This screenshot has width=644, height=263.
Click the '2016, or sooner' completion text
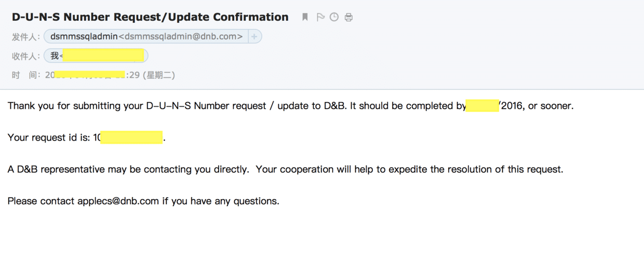tap(537, 106)
